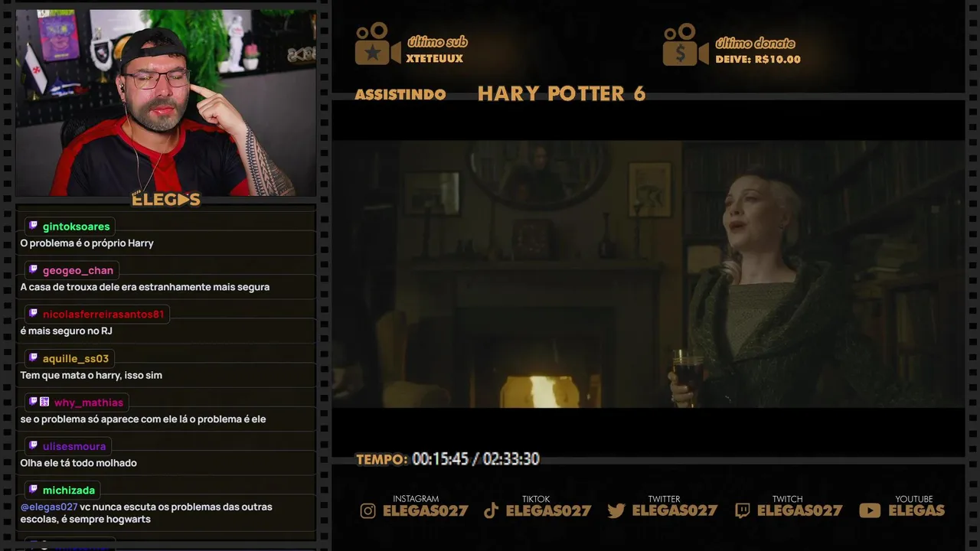The height and width of the screenshot is (551, 980).
Task: Click message 'Tem que mata o harry, isso sim'
Action: coord(91,375)
